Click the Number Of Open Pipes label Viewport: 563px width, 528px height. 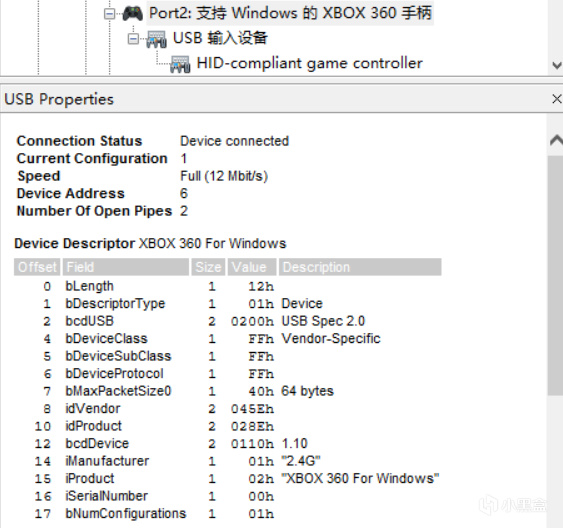(94, 211)
